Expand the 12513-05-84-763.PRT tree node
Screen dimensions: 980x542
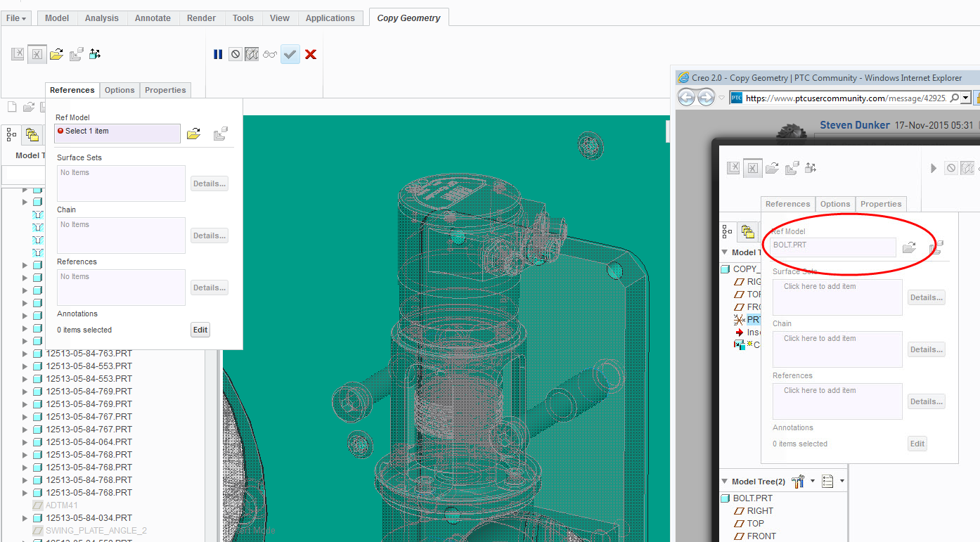[x=25, y=354]
